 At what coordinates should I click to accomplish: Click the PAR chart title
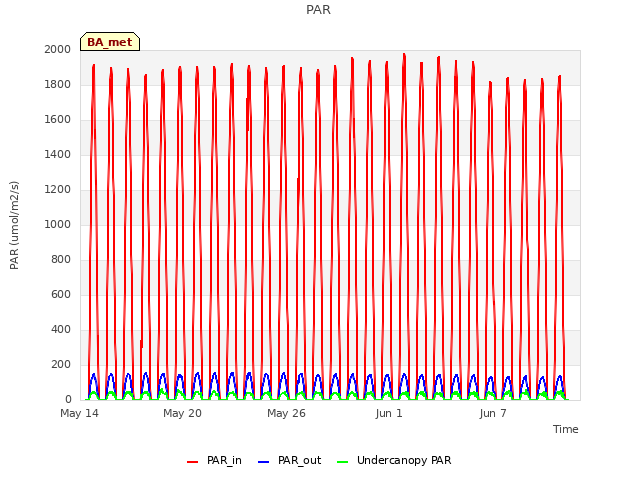pos(318,9)
